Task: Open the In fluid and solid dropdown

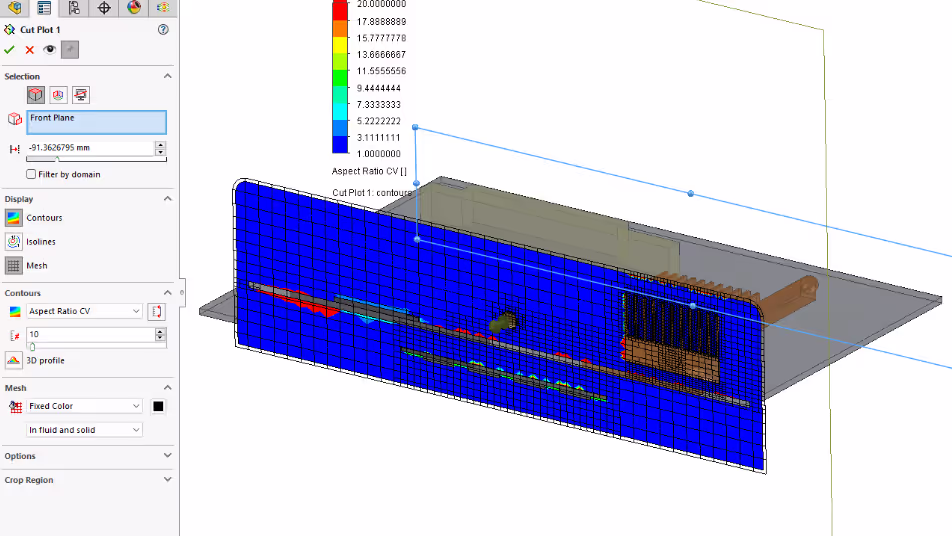Action: tap(84, 430)
